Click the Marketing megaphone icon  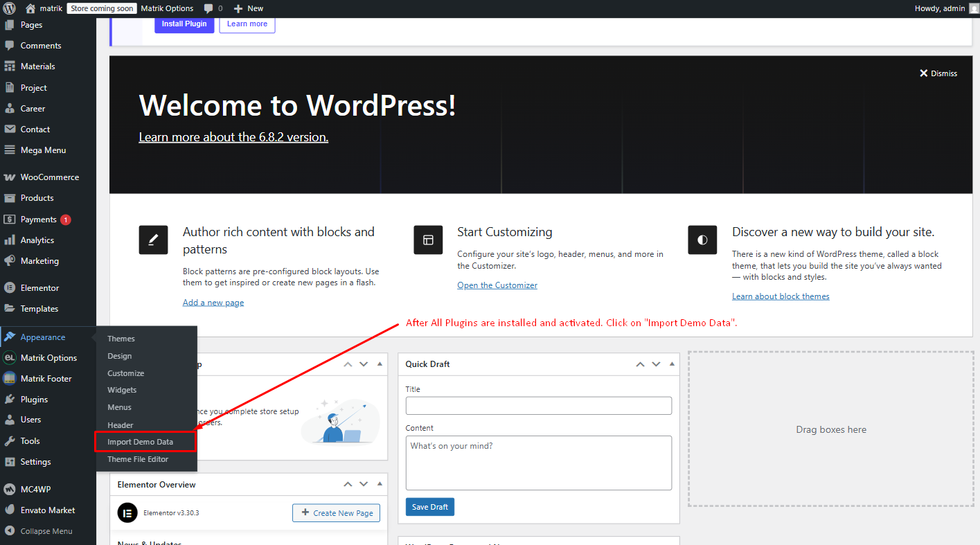coord(10,261)
